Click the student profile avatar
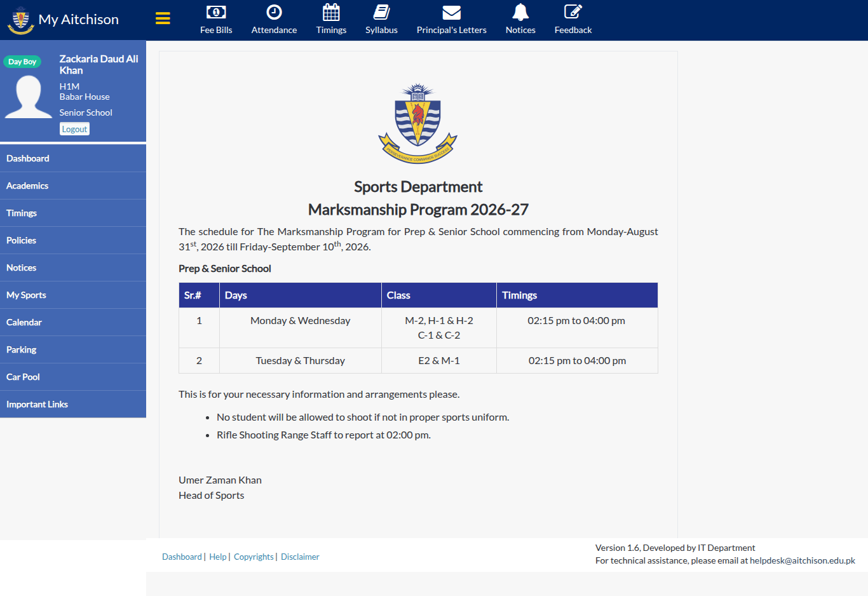 [x=29, y=97]
